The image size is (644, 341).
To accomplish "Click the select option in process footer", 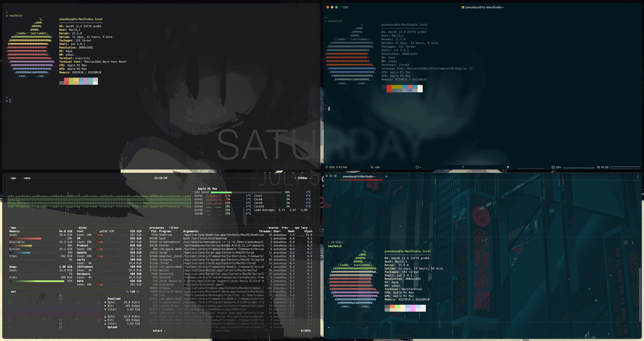I will click(159, 331).
